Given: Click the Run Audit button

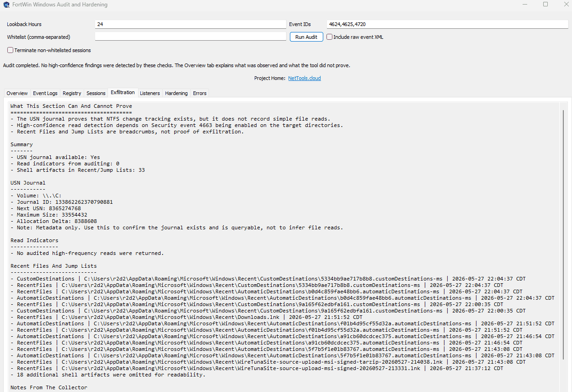Looking at the screenshot, I should coord(306,37).
